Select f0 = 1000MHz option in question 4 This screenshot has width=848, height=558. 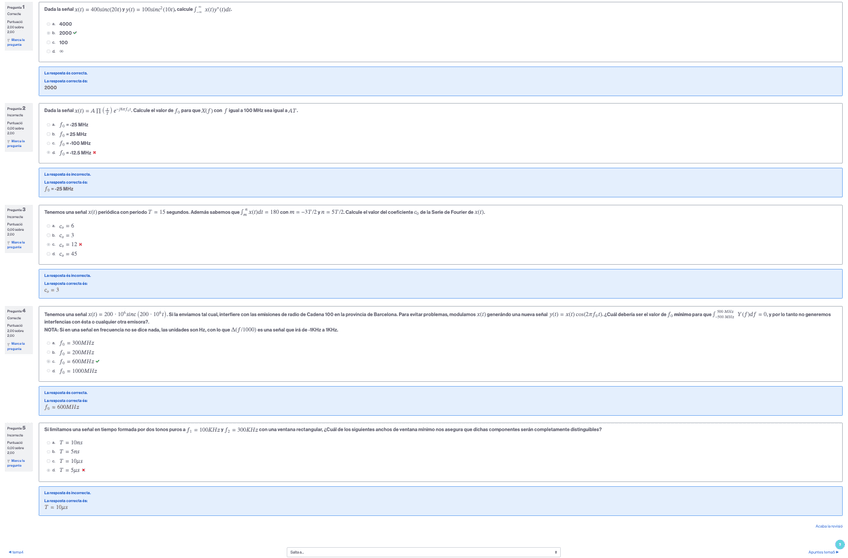pos(48,371)
